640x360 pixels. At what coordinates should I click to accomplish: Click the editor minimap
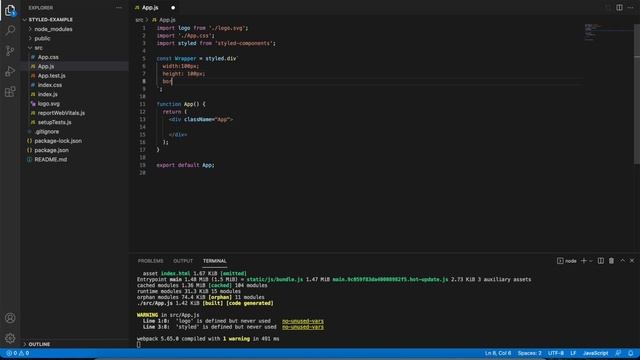[608, 33]
